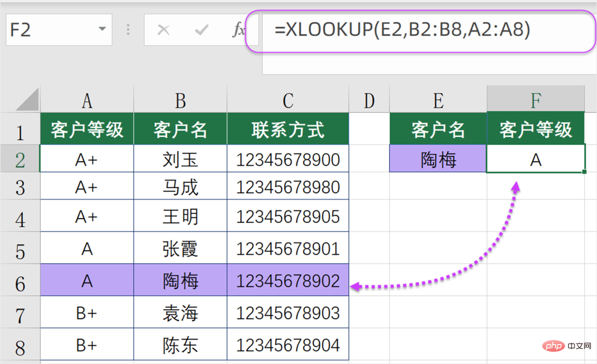Click cell B1 客户名 header

click(x=180, y=129)
